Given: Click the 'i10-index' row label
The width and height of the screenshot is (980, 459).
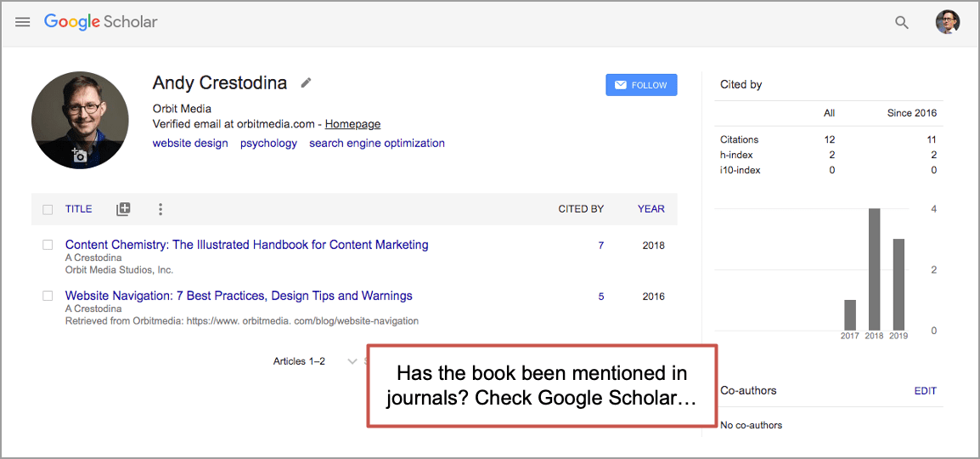Looking at the screenshot, I should point(740,170).
